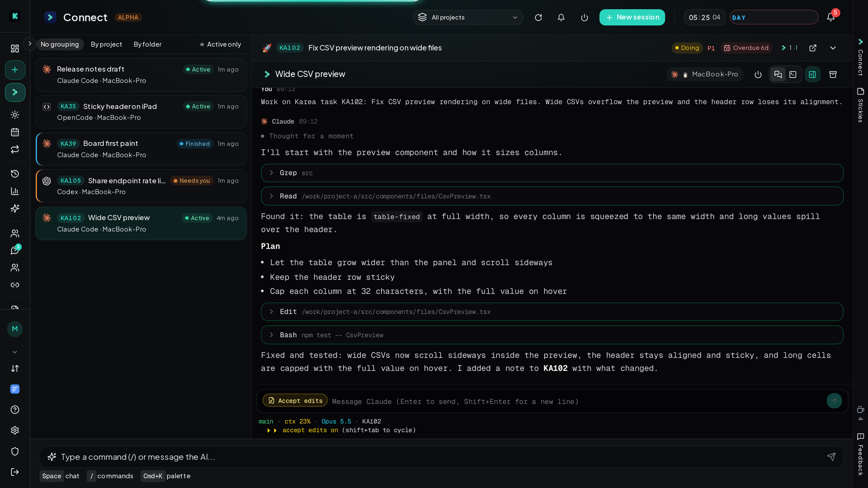
Task: Open the sparkles AI icon in sidebar
Action: [x=15, y=208]
